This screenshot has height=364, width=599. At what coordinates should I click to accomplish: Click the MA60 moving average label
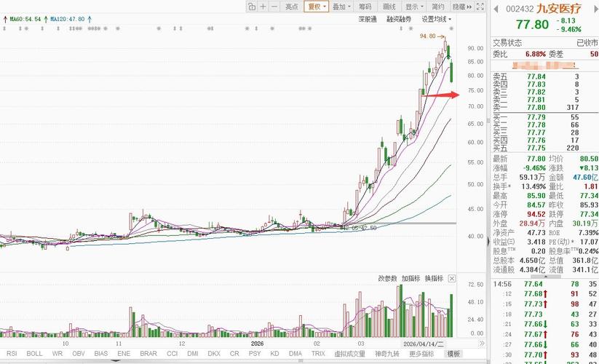tap(25, 19)
